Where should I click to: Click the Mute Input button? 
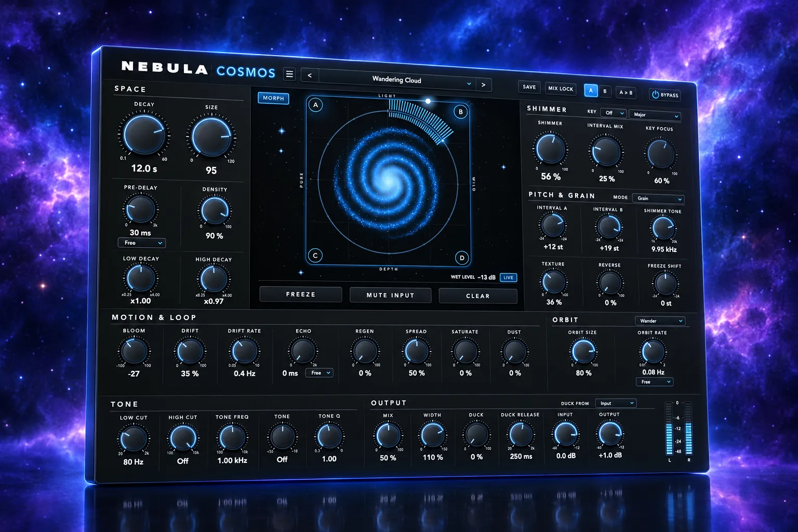(391, 295)
